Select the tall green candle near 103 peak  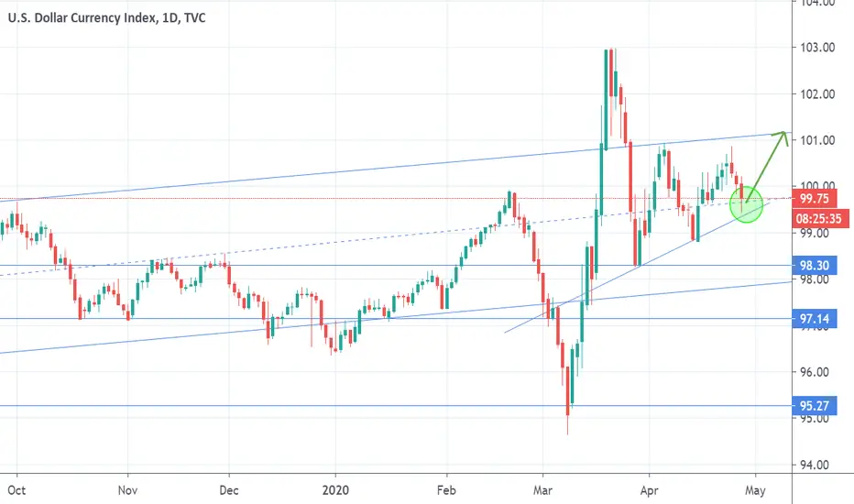(606, 100)
